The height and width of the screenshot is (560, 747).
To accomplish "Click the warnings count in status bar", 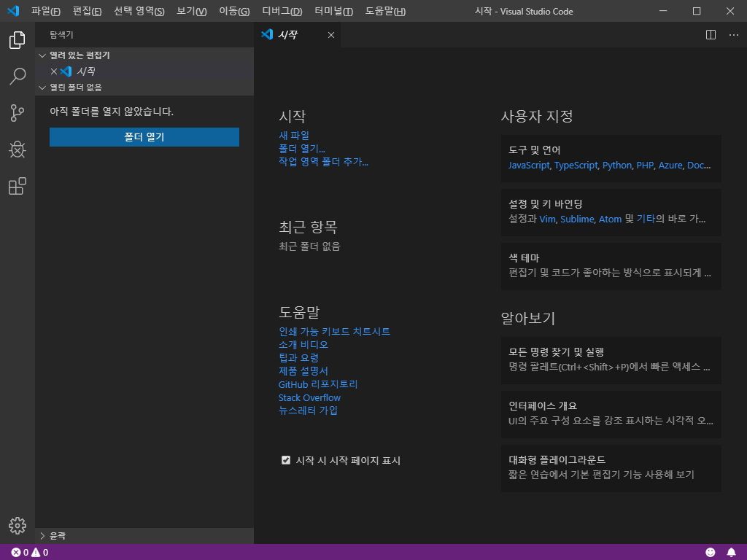I will pyautogui.click(x=40, y=553).
